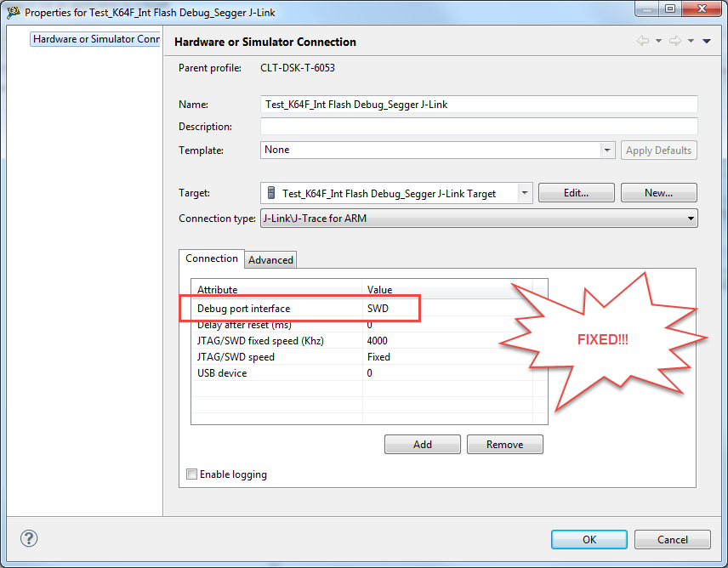Expand the Target dropdown arrow

point(525,192)
